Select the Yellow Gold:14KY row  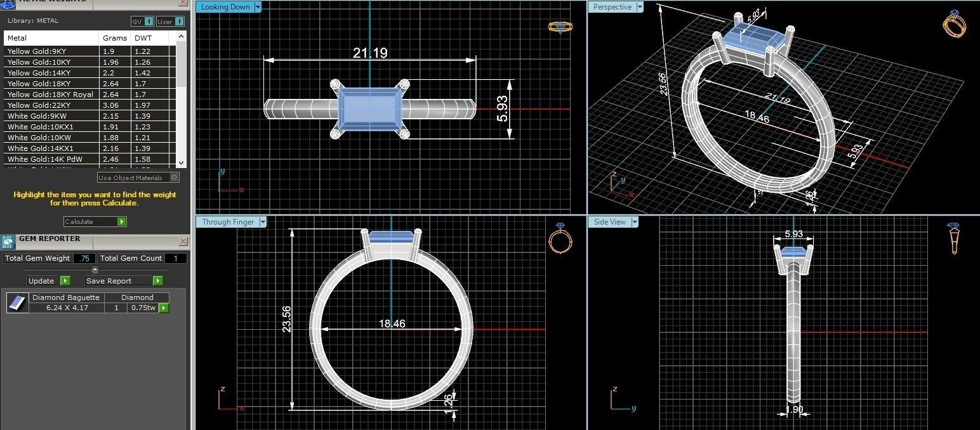pyautogui.click(x=90, y=73)
